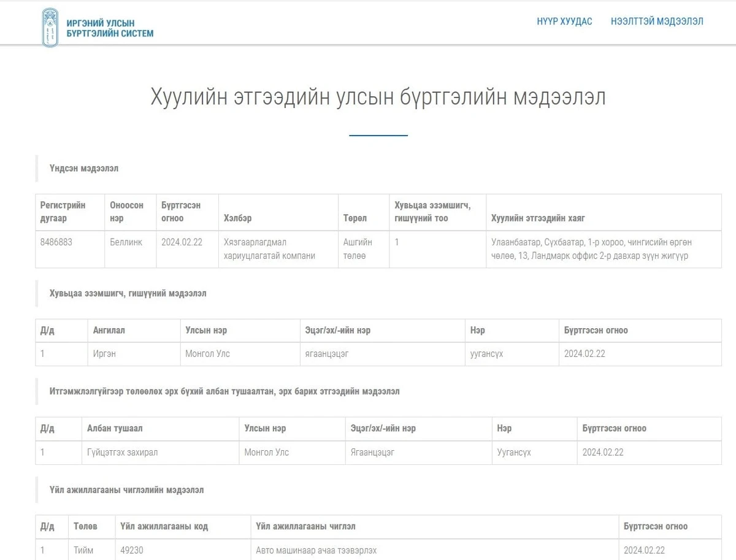This screenshot has height=560, width=736.
Task: Click the legal address starting with Улаанбаатар
Action: click(591, 249)
